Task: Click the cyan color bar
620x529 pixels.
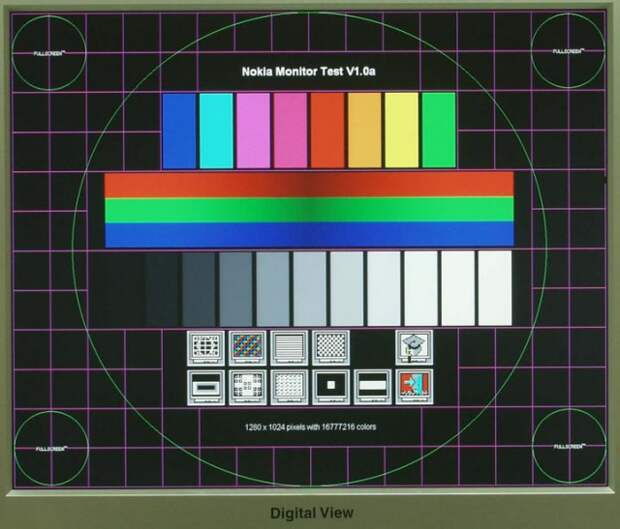Action: click(x=216, y=131)
